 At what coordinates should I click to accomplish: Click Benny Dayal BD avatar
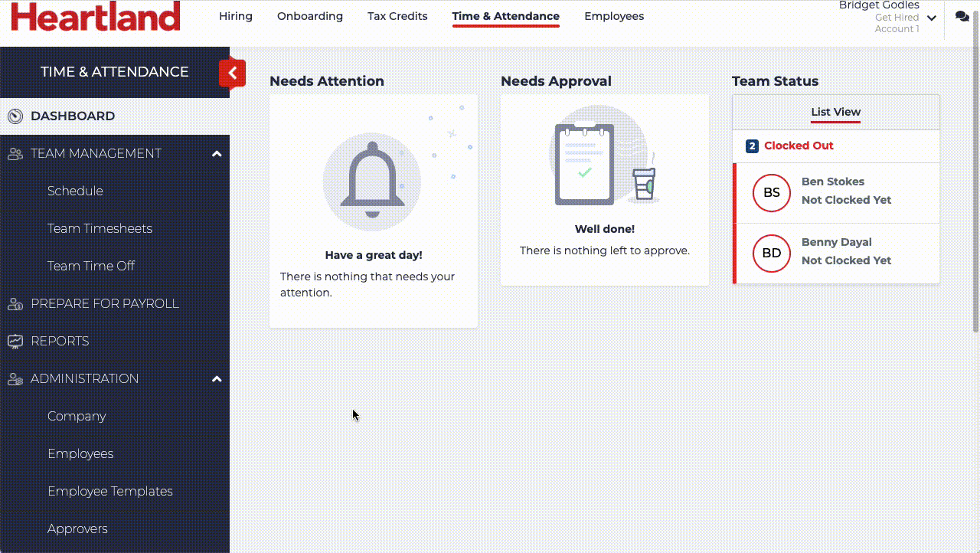point(771,253)
